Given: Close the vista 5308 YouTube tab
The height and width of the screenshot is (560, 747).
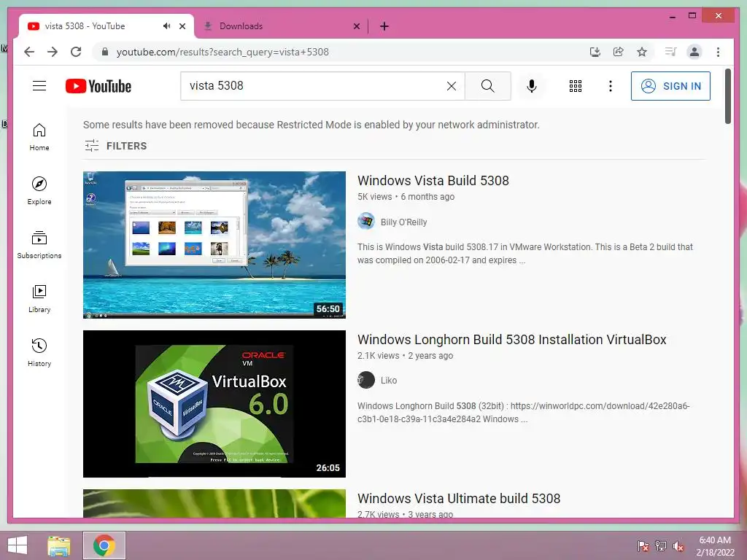Looking at the screenshot, I should click(182, 26).
